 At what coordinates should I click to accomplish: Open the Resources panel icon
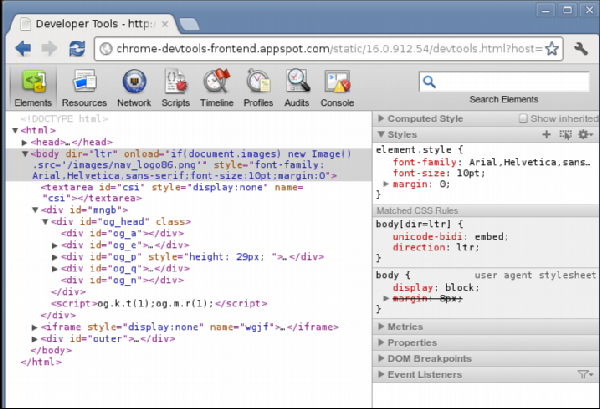click(84, 88)
